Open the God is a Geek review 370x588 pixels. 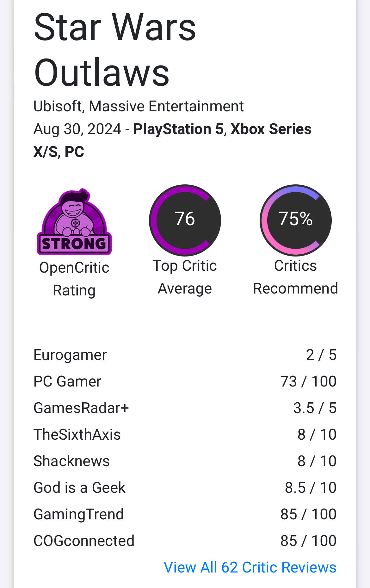pos(185,488)
